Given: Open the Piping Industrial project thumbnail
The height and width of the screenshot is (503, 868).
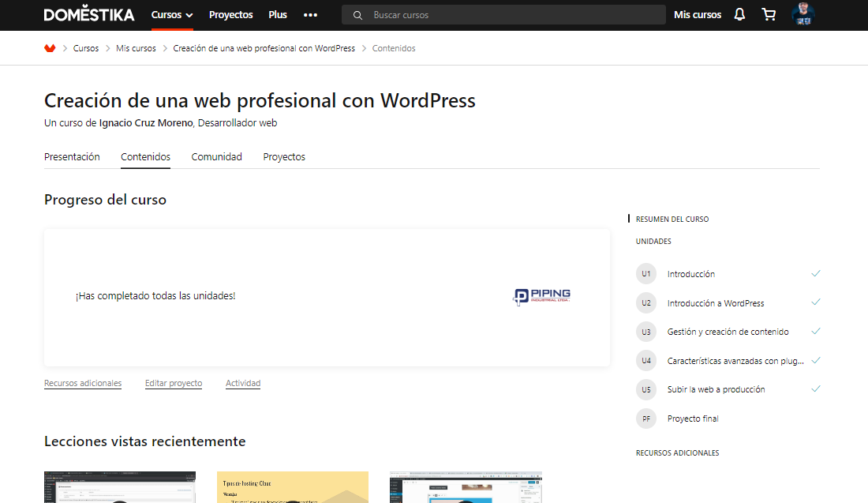Looking at the screenshot, I should pos(542,297).
